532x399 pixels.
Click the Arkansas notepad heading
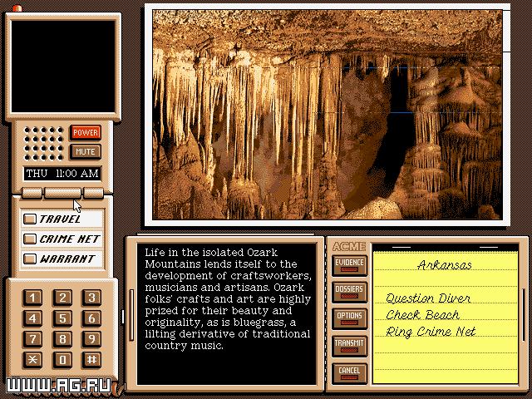point(445,264)
